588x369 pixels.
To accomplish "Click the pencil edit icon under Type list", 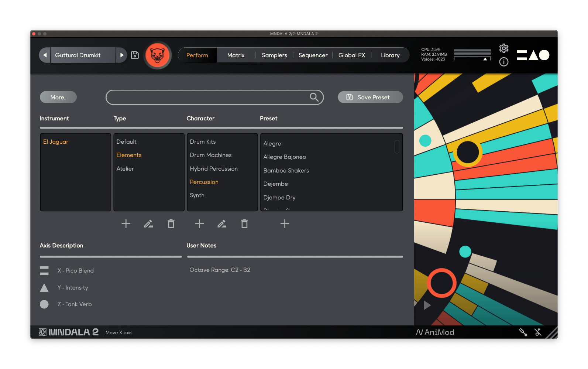I will (148, 224).
